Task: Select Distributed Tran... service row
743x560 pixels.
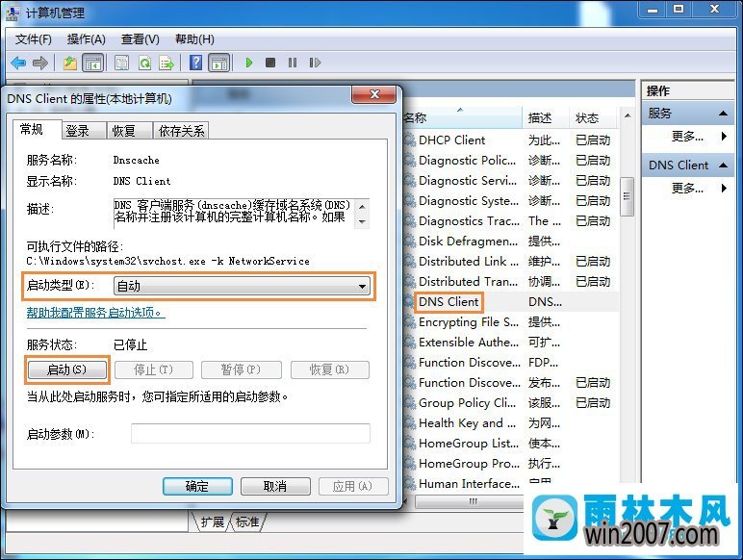Action: (509, 282)
